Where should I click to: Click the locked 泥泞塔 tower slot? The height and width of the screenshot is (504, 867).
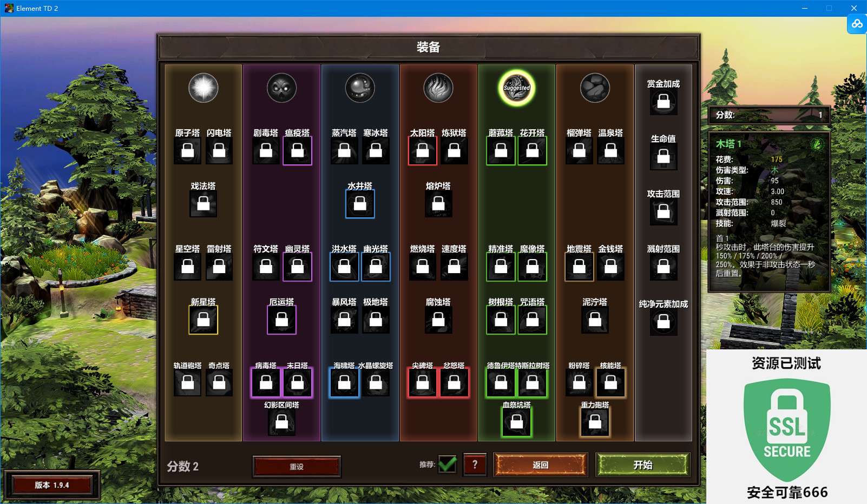pos(595,320)
